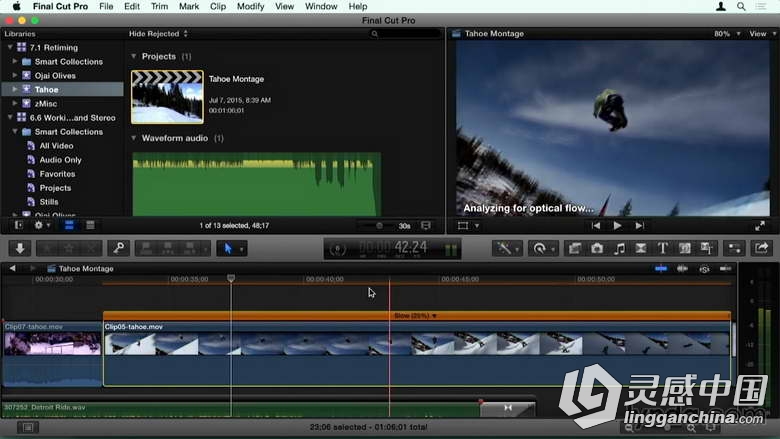Open the viewer View options
Screen dimensions: 780x439
(x=762, y=33)
